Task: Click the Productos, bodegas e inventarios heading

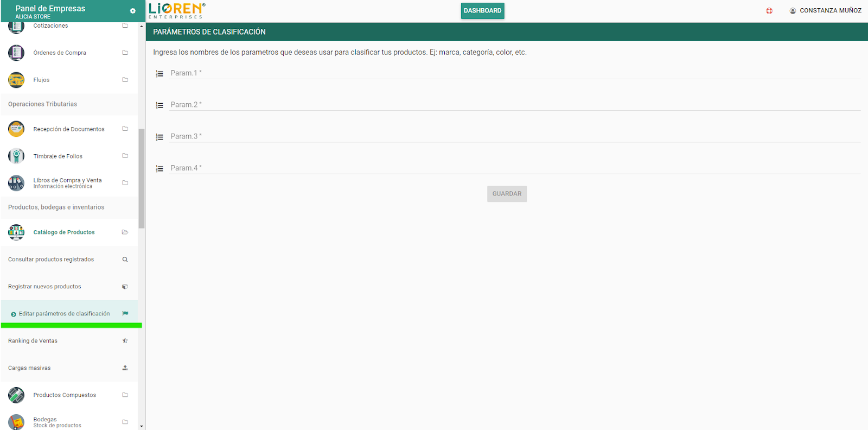Action: click(x=56, y=207)
